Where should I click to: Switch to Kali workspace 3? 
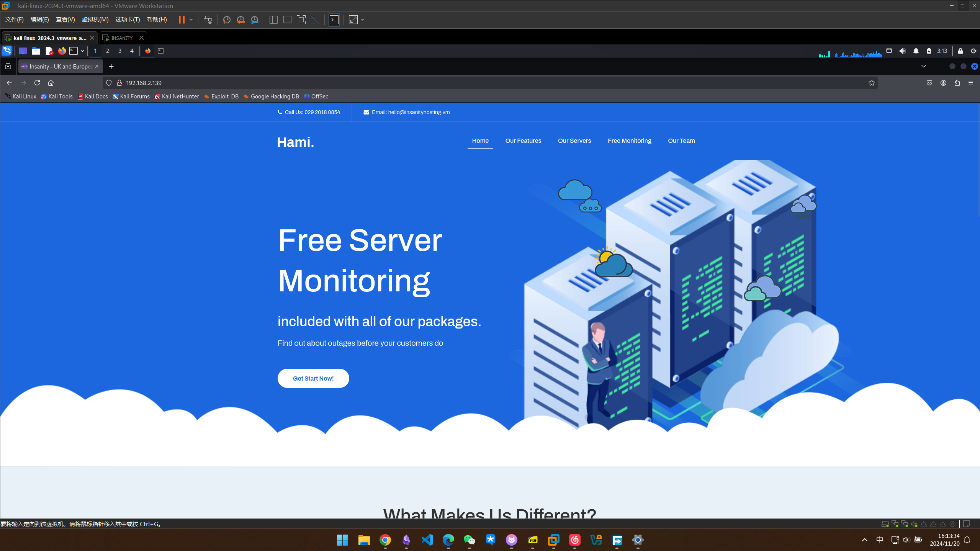(120, 51)
